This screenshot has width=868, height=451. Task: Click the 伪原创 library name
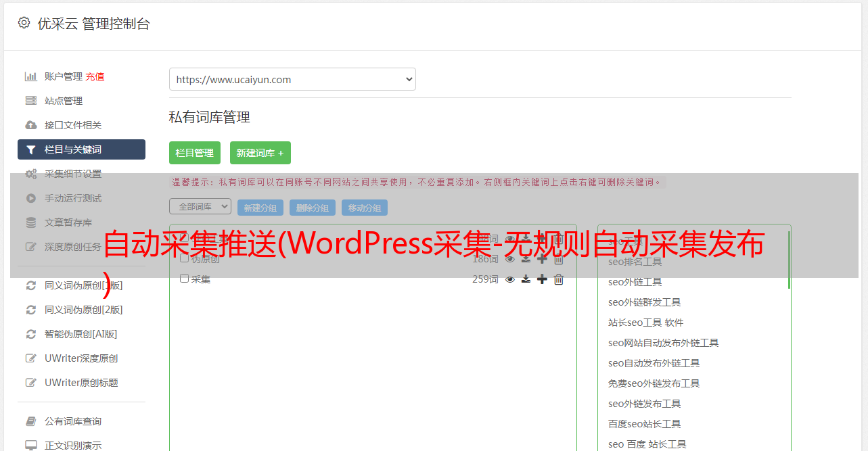pyautogui.click(x=206, y=259)
